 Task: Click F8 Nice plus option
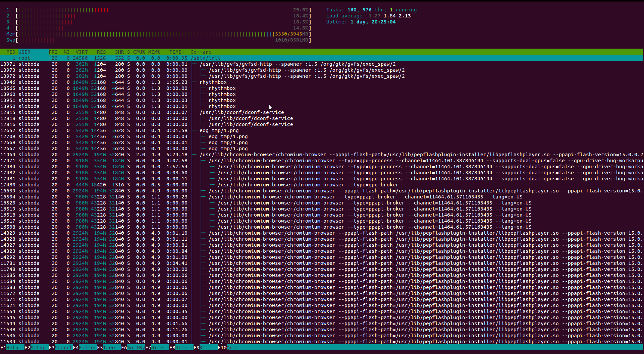[181, 348]
